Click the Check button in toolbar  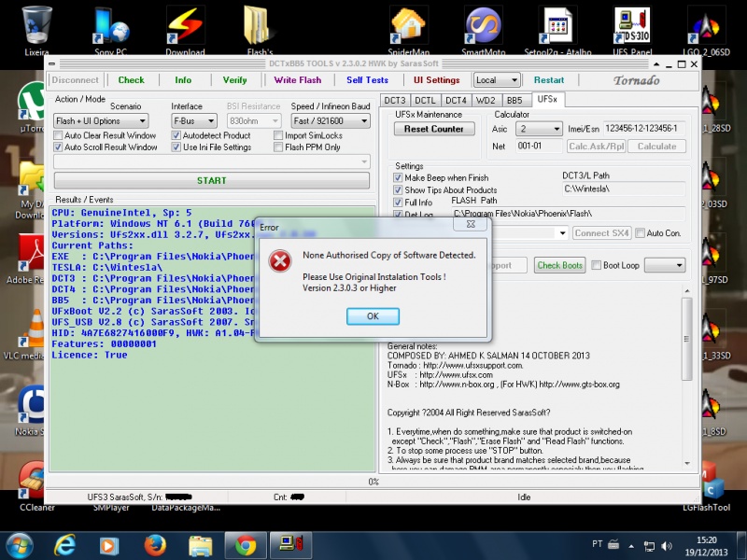(131, 80)
